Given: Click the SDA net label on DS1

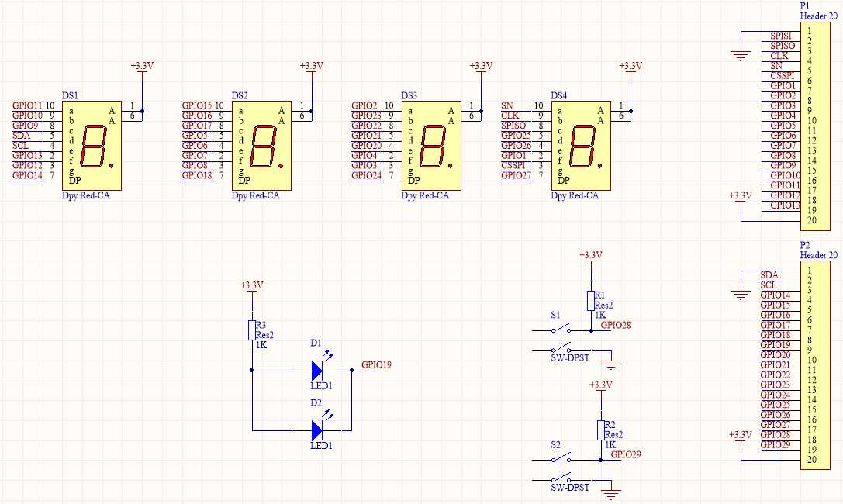Looking at the screenshot, I should 22,136.
